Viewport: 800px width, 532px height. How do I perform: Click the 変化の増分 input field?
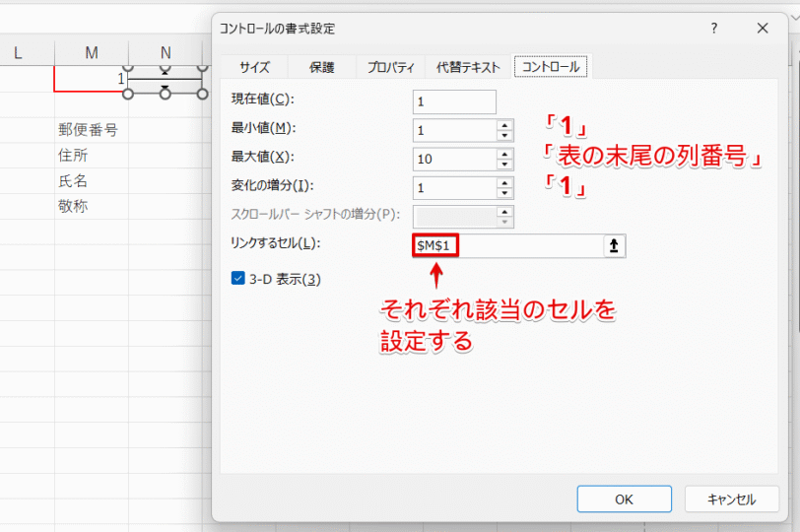tap(454, 188)
